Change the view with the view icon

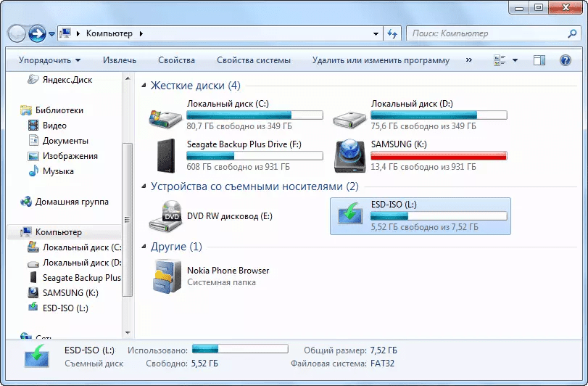pyautogui.click(x=500, y=60)
